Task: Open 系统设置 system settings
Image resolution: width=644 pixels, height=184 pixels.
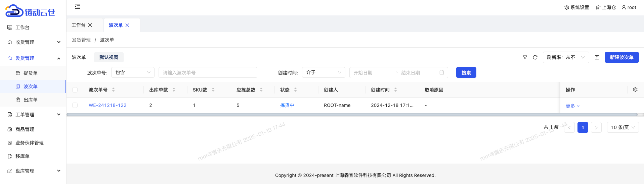Action: (577, 7)
